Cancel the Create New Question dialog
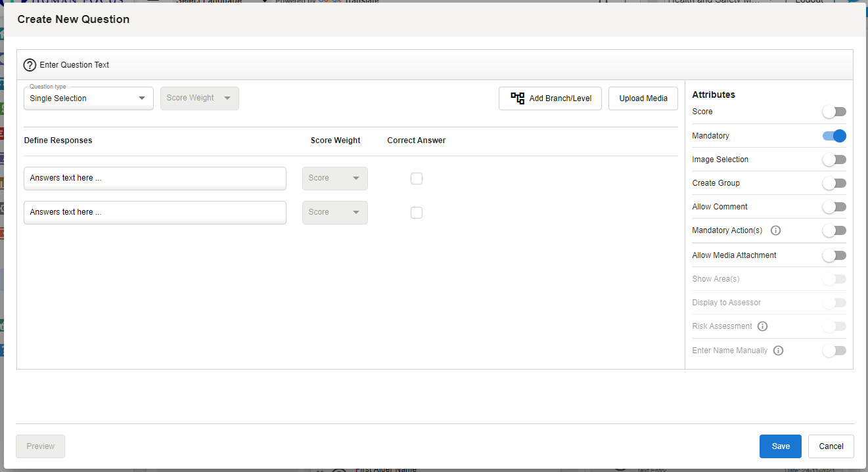Viewport: 868px width, 472px height. point(831,446)
